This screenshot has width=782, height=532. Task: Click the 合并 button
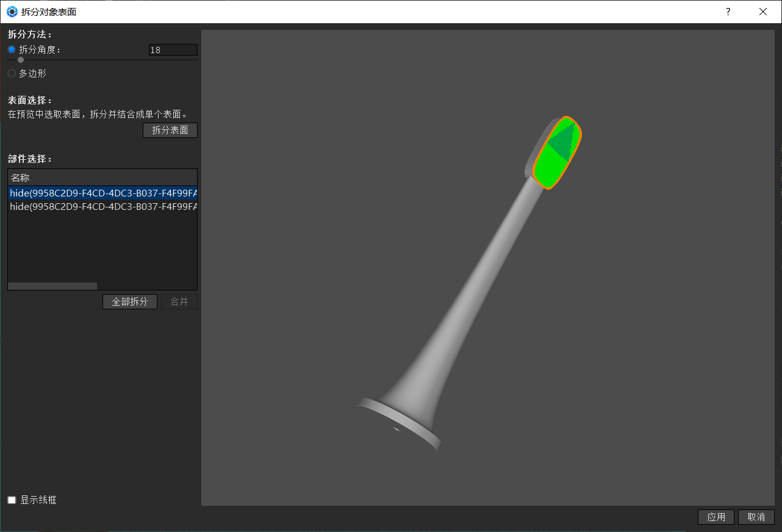tap(179, 301)
